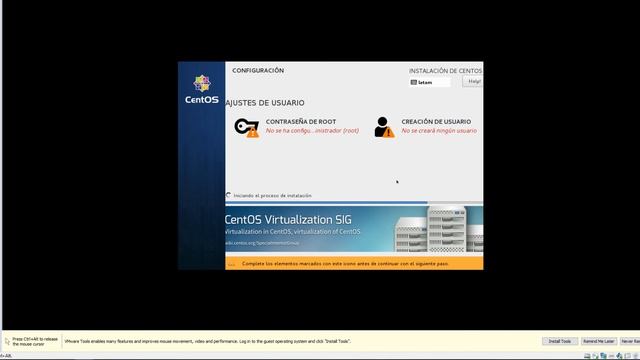Click 'Press Ctrl+Alt to release' hint text
Screen dimensions: 640x360
pos(35,342)
